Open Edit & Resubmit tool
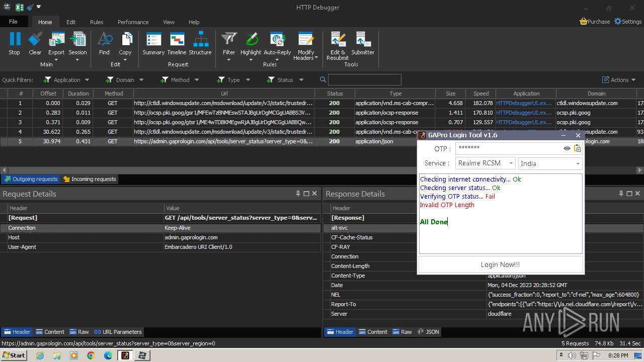The image size is (644, 362). click(x=338, y=46)
